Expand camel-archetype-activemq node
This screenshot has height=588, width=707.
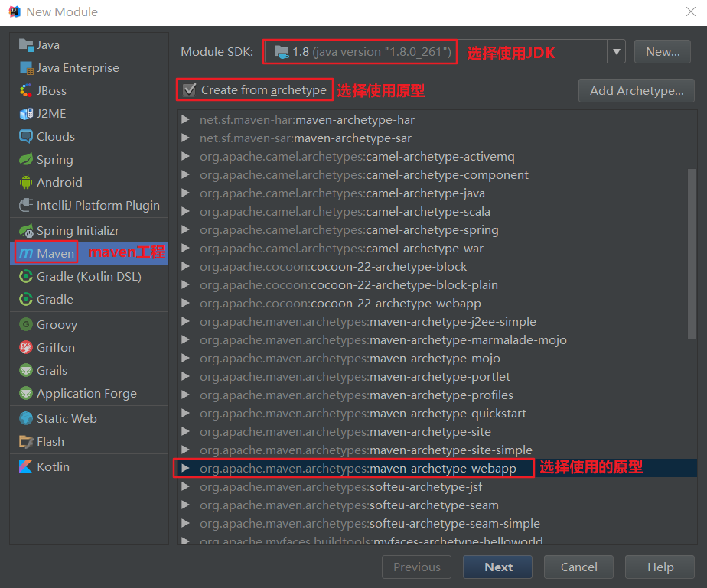(185, 156)
